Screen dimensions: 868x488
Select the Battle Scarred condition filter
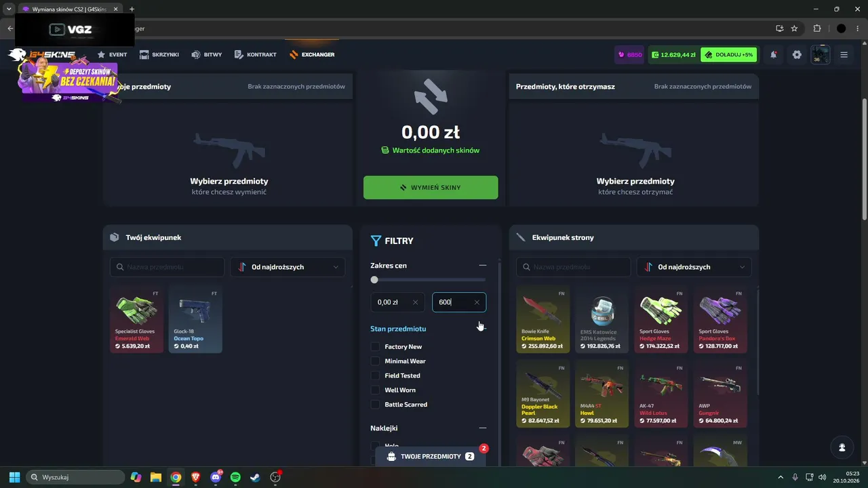tap(375, 405)
